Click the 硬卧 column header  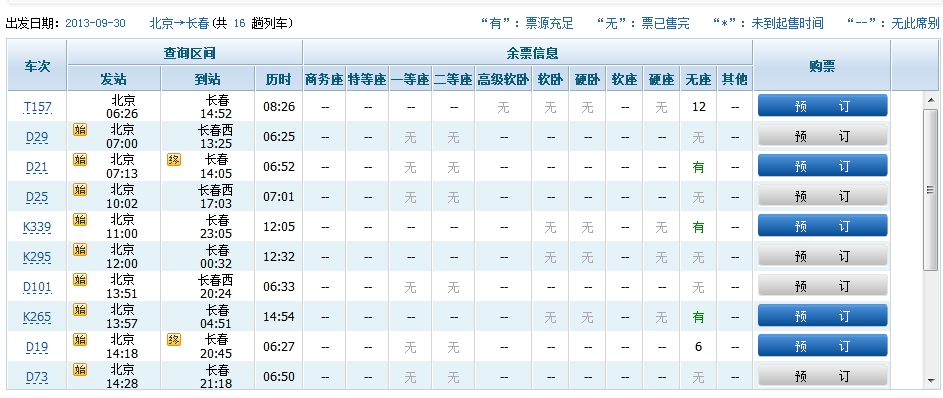click(587, 79)
